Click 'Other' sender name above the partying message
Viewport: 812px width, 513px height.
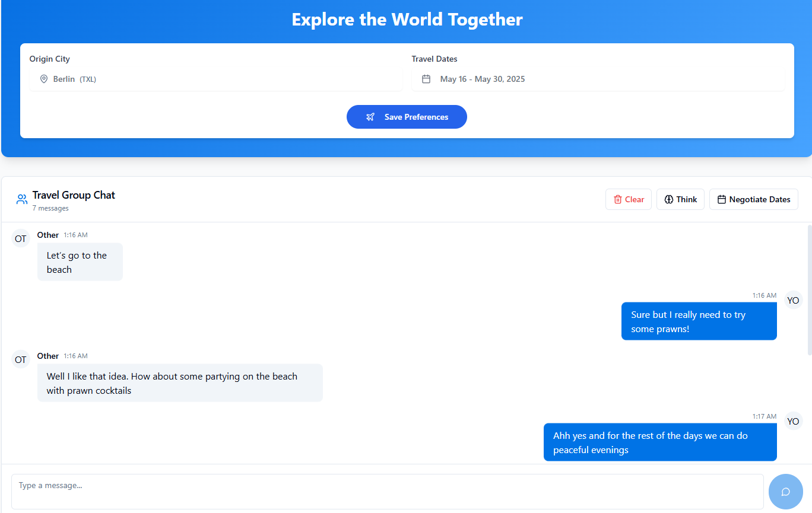click(x=48, y=356)
